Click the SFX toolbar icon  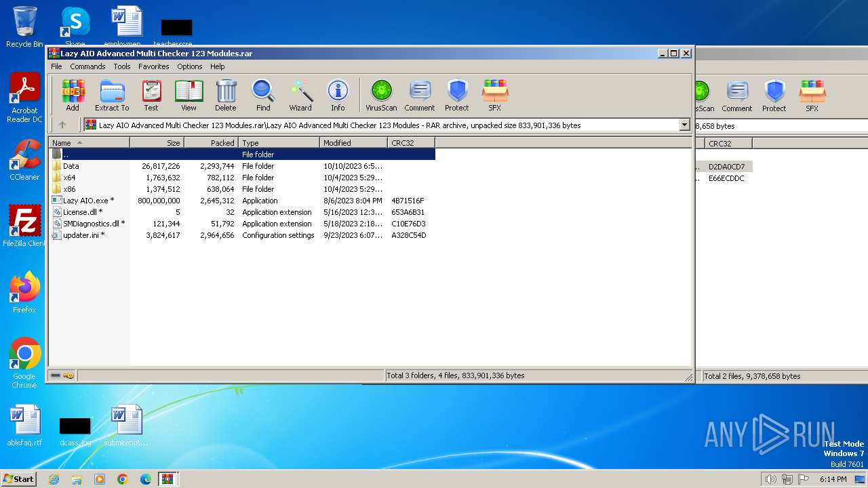tap(495, 95)
